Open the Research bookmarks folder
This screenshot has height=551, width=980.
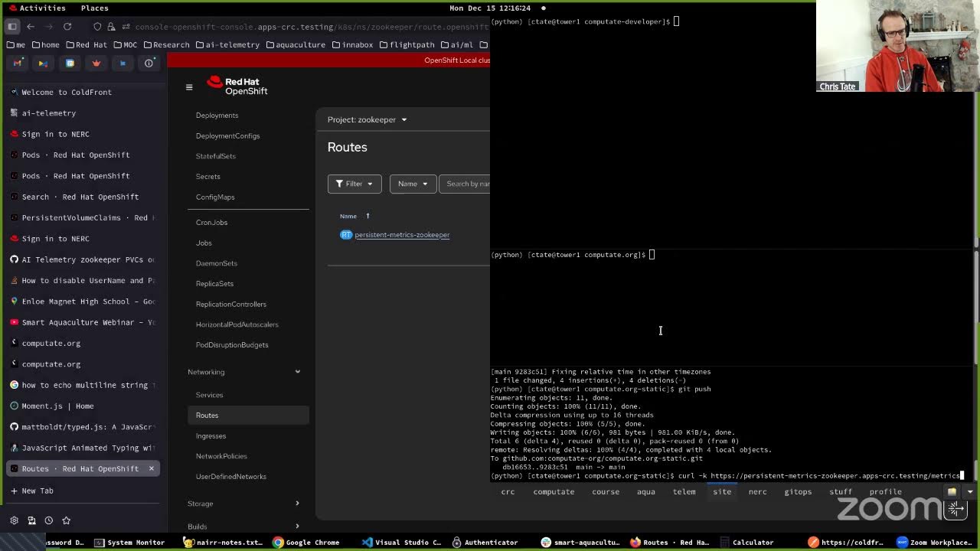tap(165, 45)
